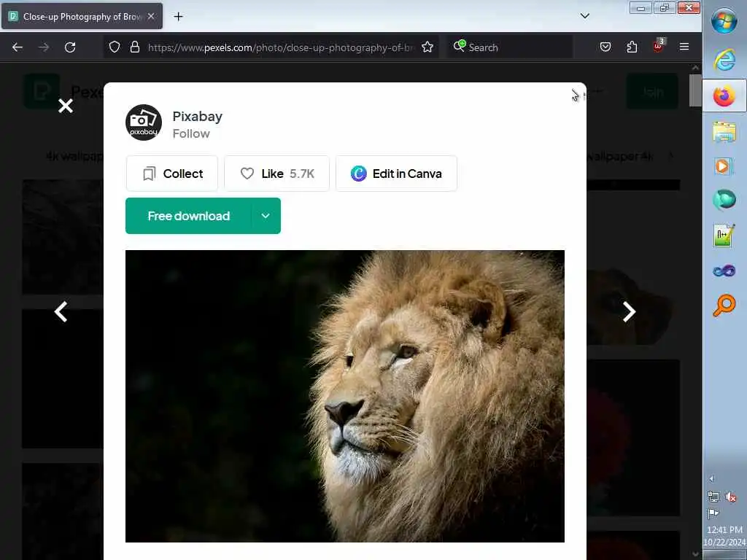Open the Firefox hamburger menu
The height and width of the screenshot is (560, 747).
684,47
